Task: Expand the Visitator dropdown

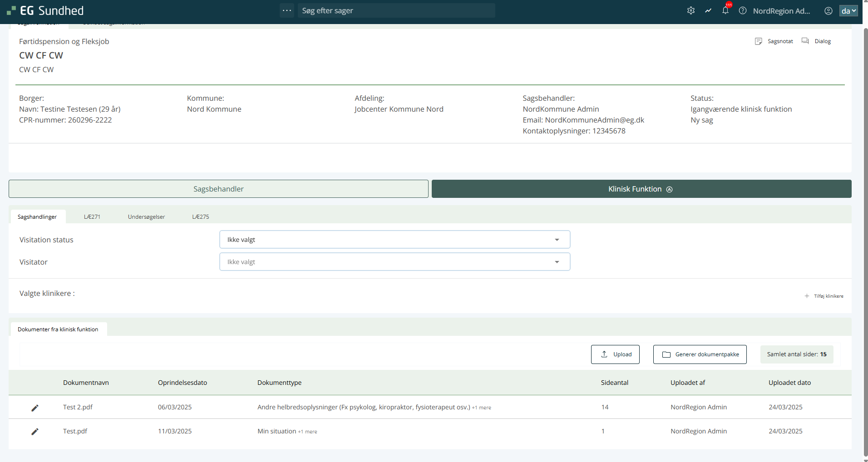Action: [395, 262]
